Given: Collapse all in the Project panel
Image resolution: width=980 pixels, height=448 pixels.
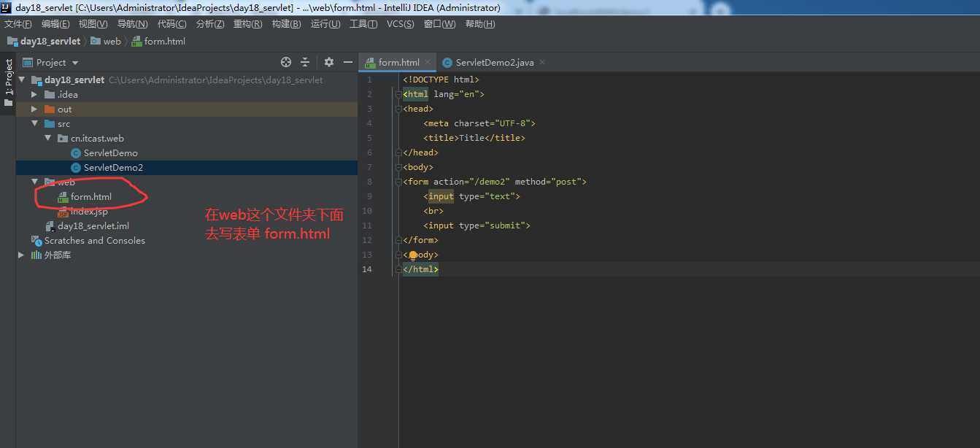Looking at the screenshot, I should point(305,62).
